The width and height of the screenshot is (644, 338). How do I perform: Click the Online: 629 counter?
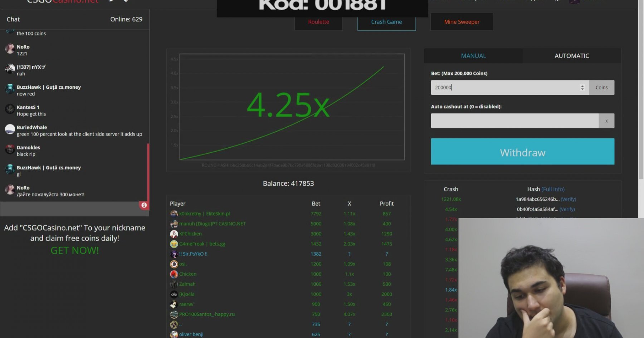[x=126, y=19]
